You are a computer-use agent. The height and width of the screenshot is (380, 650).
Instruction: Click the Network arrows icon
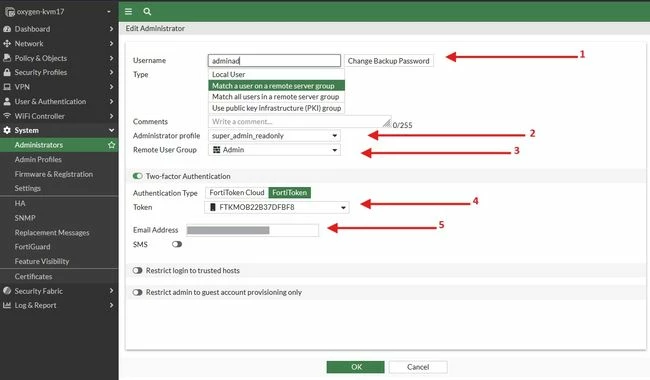7,44
